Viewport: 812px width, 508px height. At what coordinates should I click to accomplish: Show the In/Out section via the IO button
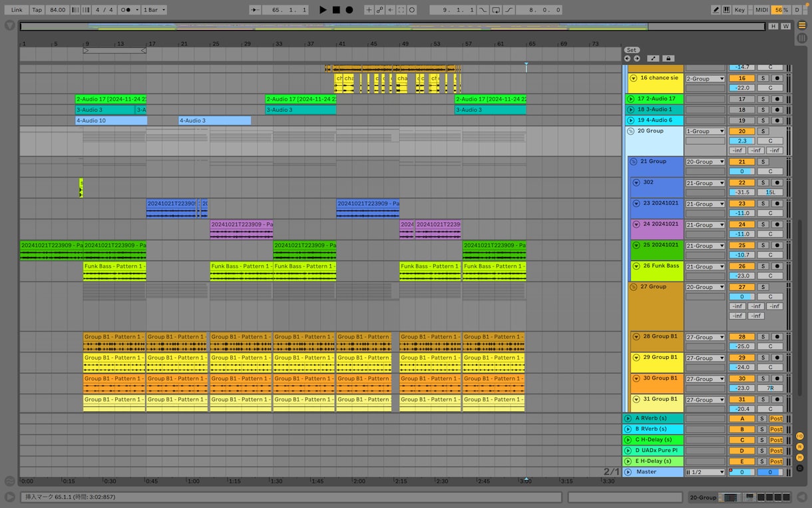(x=800, y=436)
